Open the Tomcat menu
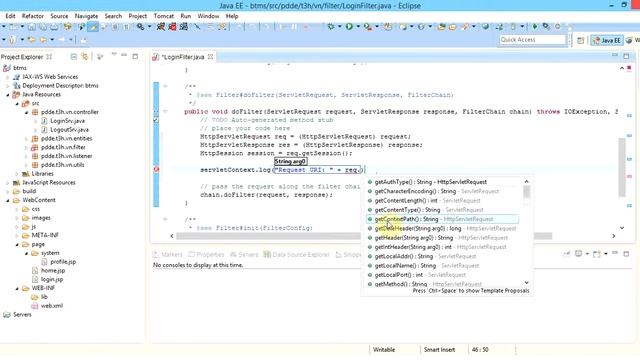This screenshot has height=360, width=640. click(x=164, y=16)
